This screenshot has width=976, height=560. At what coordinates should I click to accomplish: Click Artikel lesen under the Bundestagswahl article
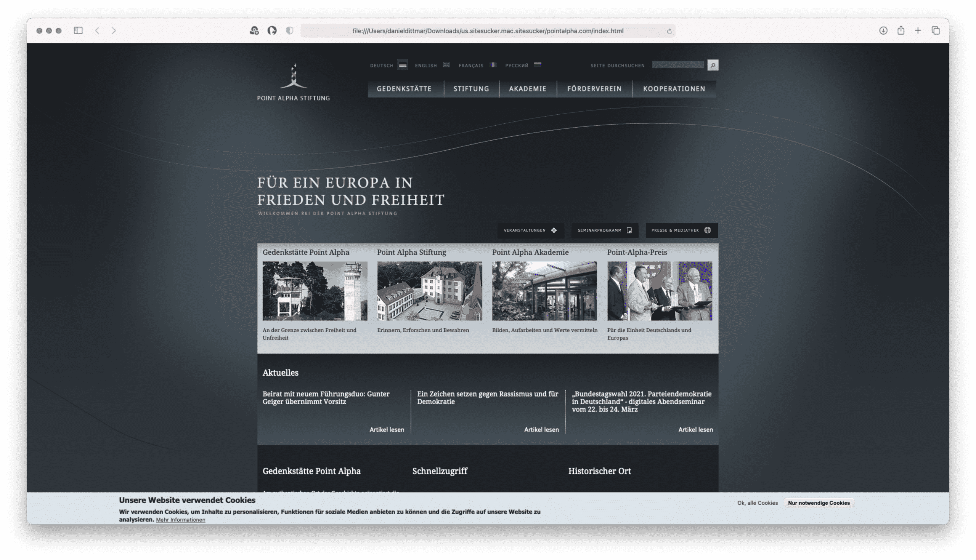tap(695, 430)
